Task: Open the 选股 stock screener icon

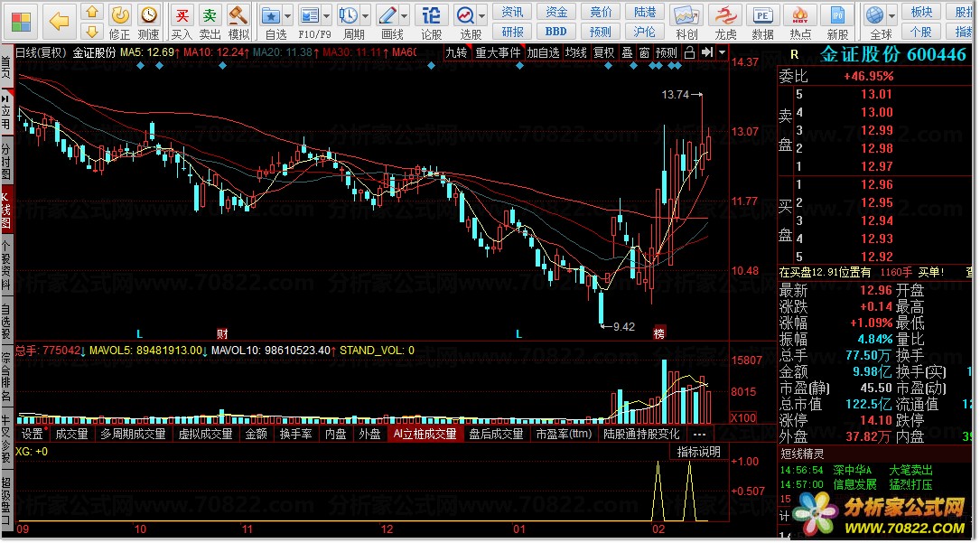Action: (466, 15)
